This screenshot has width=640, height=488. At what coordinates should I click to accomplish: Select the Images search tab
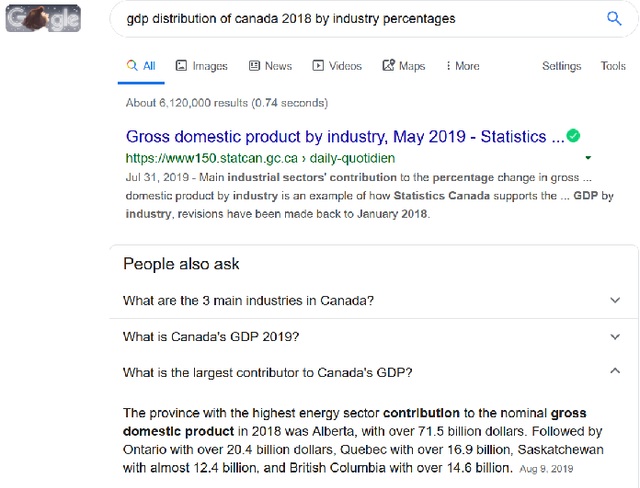click(x=202, y=66)
